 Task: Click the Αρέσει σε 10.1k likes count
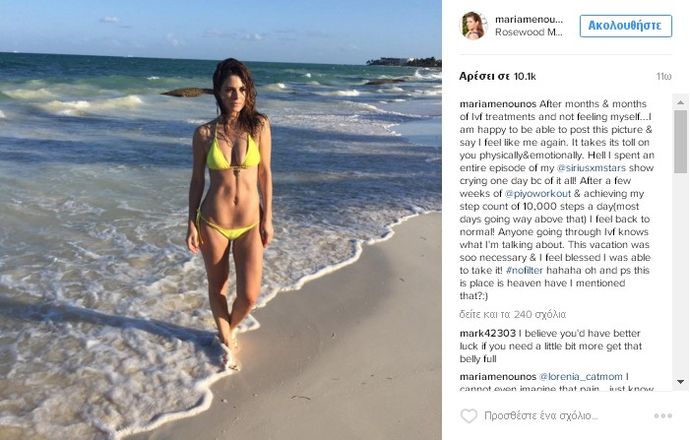[498, 76]
